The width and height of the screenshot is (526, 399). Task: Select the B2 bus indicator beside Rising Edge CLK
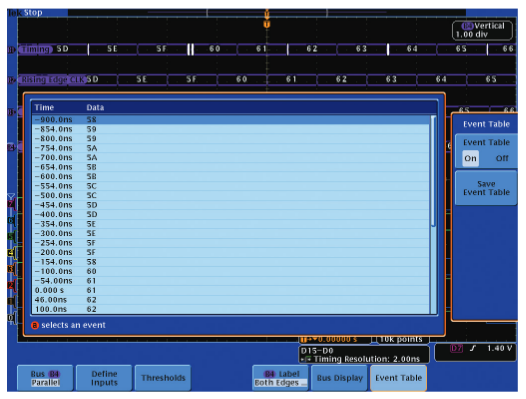[x=11, y=80]
